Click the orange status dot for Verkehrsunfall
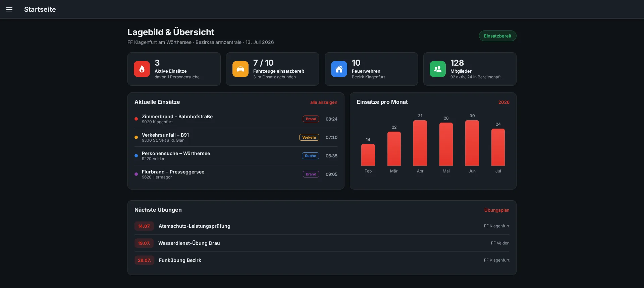 pos(136,137)
